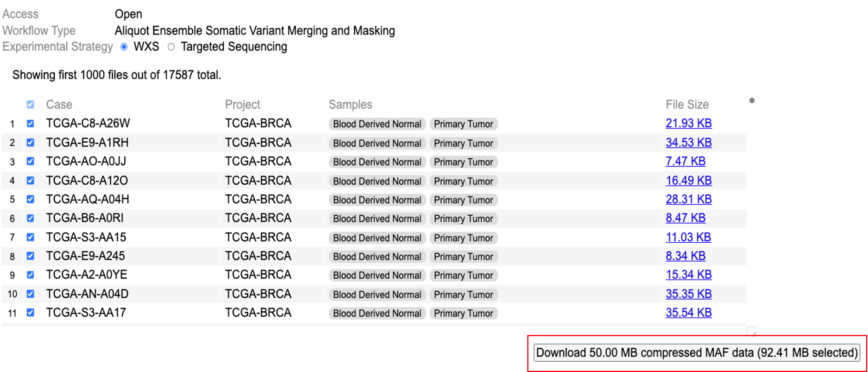Click the table resize handle corner
The image size is (868, 372).
click(x=752, y=332)
